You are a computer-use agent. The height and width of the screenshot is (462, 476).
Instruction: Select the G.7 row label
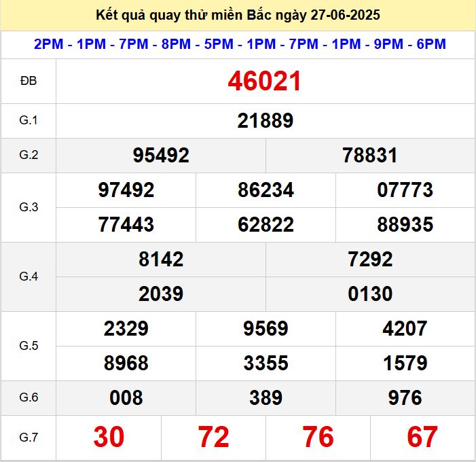point(29,438)
